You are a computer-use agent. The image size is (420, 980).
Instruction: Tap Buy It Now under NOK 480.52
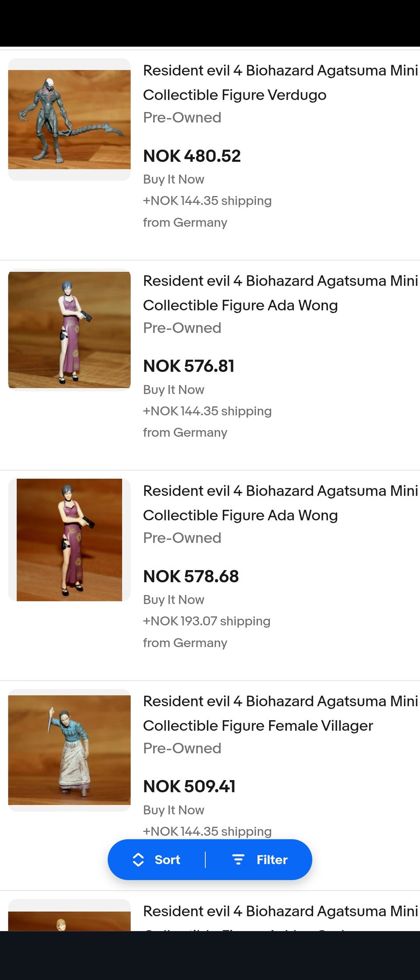[x=174, y=179]
